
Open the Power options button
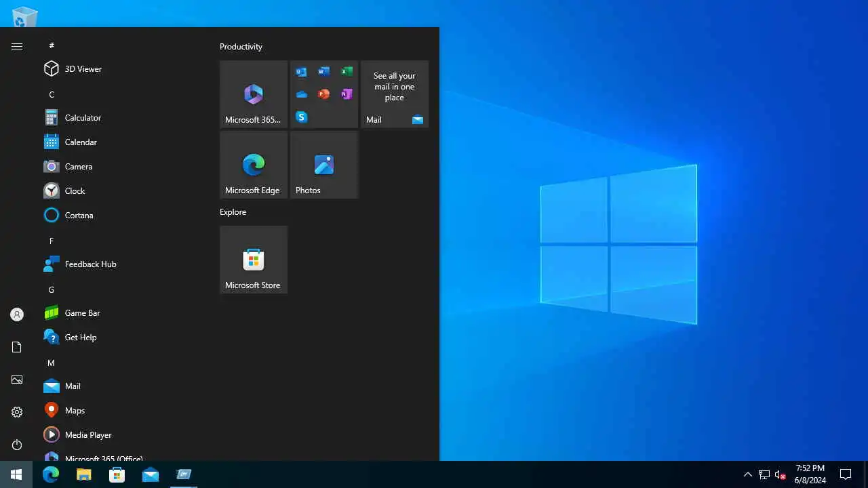tap(17, 445)
